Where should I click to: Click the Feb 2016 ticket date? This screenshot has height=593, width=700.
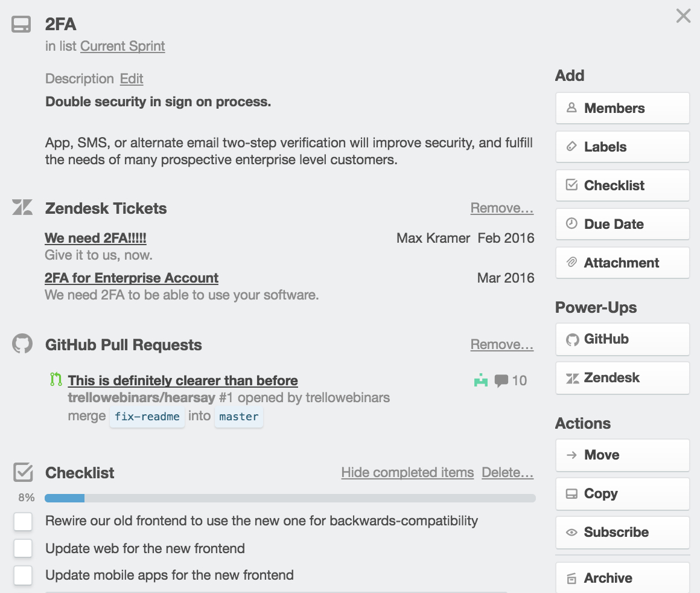click(x=505, y=238)
